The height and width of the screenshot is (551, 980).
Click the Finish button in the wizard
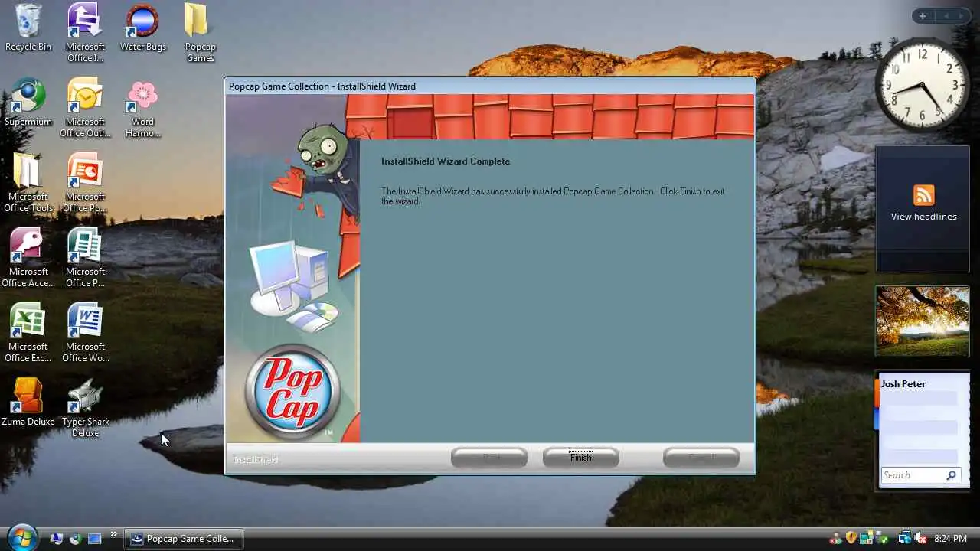click(580, 458)
